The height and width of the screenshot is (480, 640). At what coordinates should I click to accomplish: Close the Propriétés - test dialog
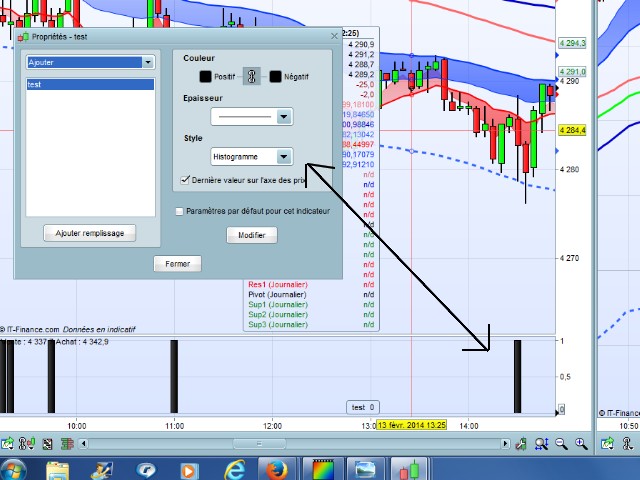[x=334, y=36]
